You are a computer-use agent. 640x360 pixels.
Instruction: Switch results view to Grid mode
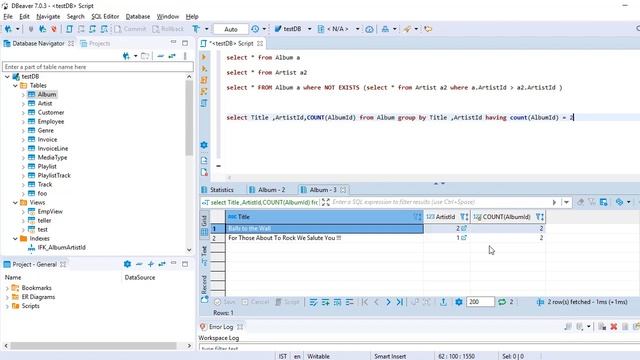pyautogui.click(x=204, y=225)
